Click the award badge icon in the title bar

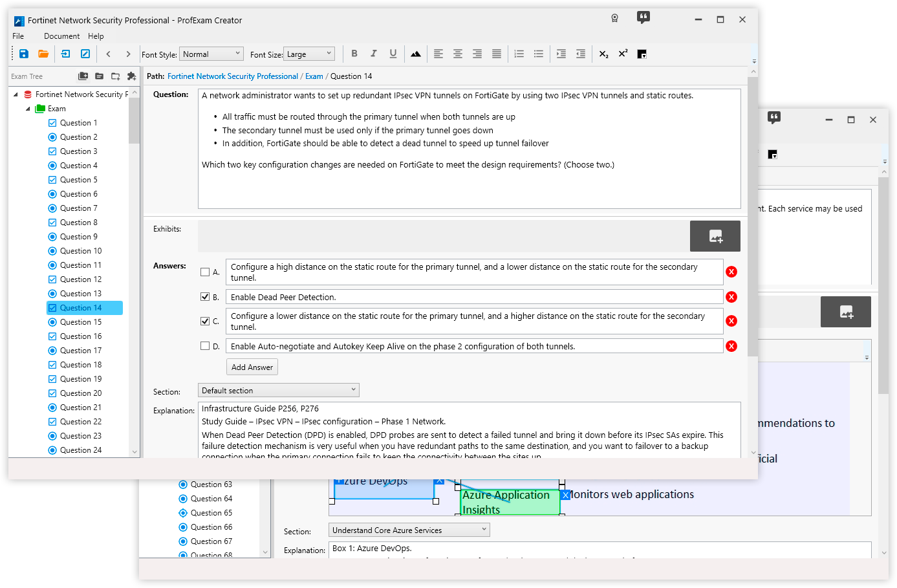pyautogui.click(x=615, y=18)
